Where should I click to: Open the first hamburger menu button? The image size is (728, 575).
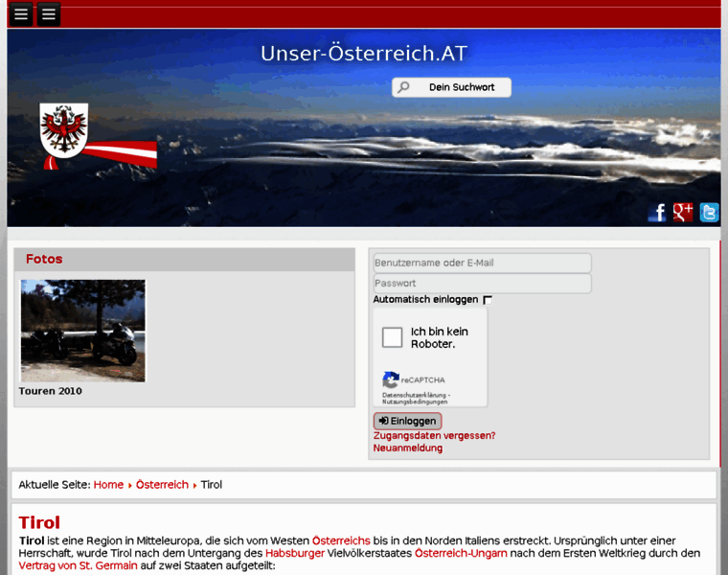[21, 14]
